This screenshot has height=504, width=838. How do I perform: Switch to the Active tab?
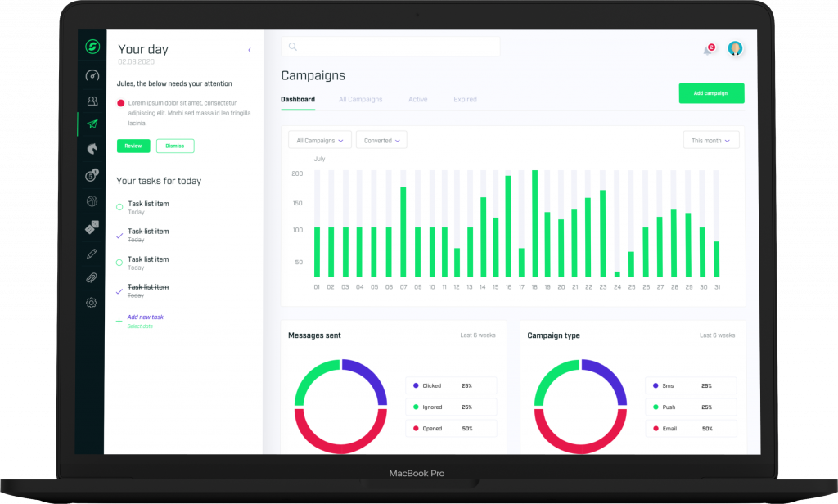pyautogui.click(x=417, y=100)
